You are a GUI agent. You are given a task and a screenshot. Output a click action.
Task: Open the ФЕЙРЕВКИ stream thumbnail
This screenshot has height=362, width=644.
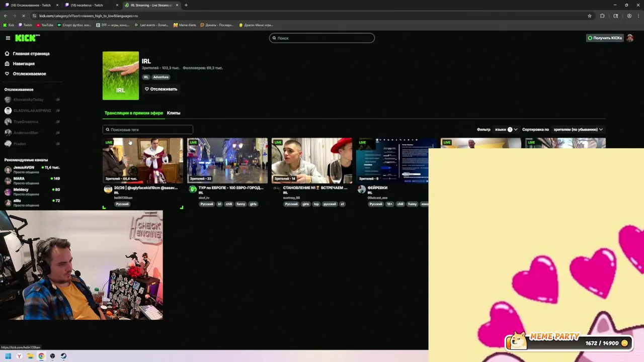pyautogui.click(x=392, y=160)
